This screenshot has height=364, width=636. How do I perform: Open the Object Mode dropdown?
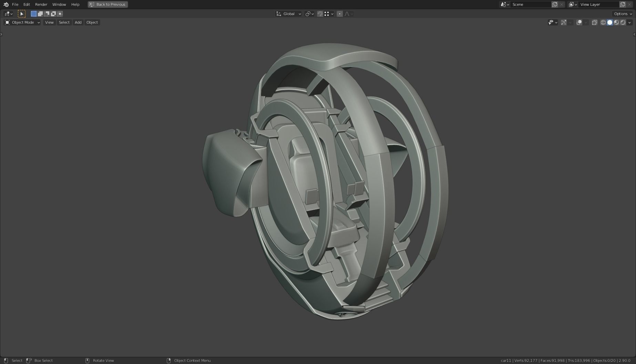[22, 22]
